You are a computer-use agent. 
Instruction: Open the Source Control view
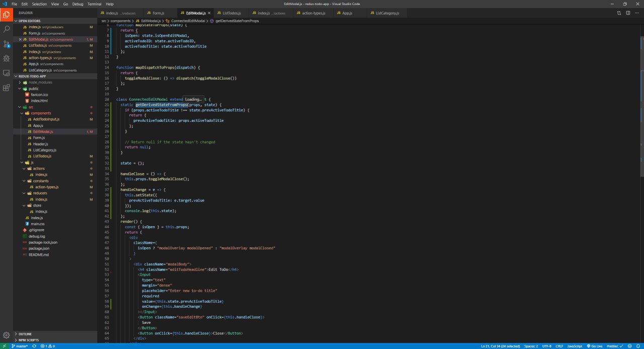(7, 44)
